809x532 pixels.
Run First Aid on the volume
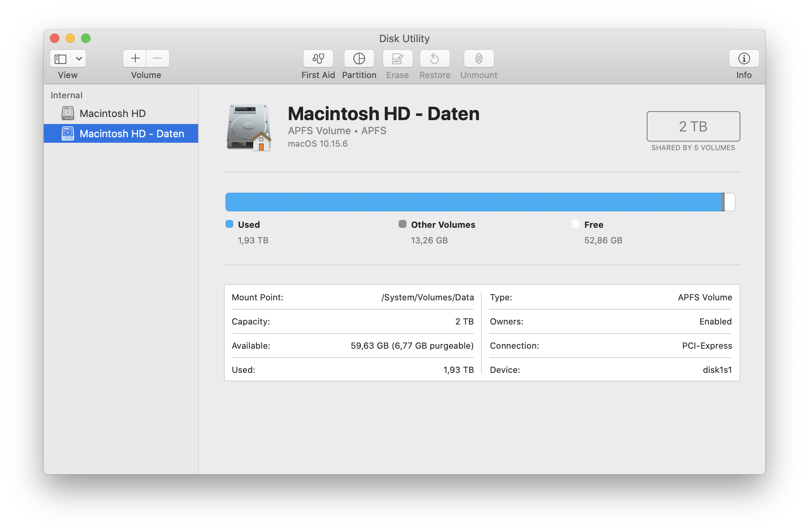[x=318, y=59]
